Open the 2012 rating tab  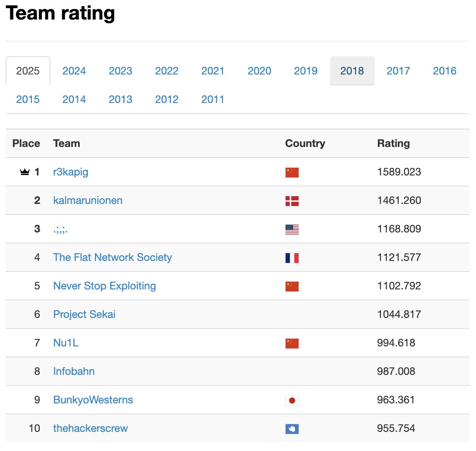point(167,99)
